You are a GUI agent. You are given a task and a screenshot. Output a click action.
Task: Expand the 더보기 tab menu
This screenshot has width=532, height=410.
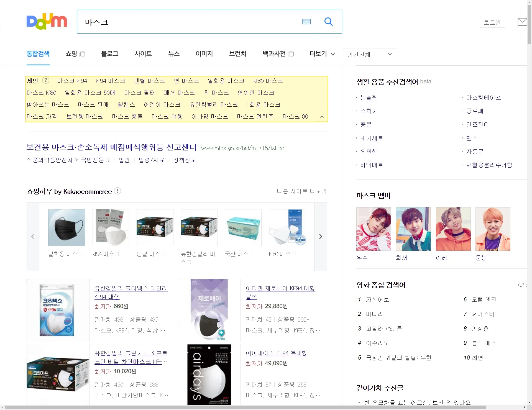pos(322,54)
